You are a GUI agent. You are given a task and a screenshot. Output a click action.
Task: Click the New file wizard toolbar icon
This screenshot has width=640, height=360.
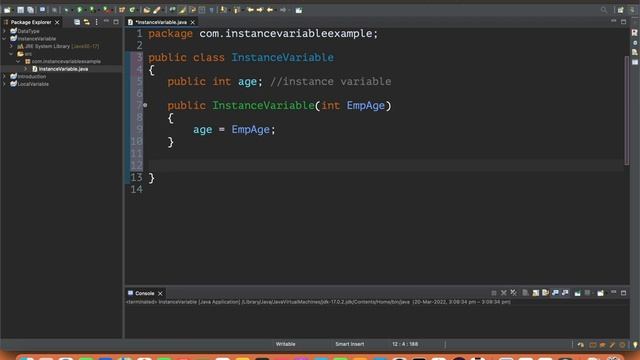pos(7,10)
